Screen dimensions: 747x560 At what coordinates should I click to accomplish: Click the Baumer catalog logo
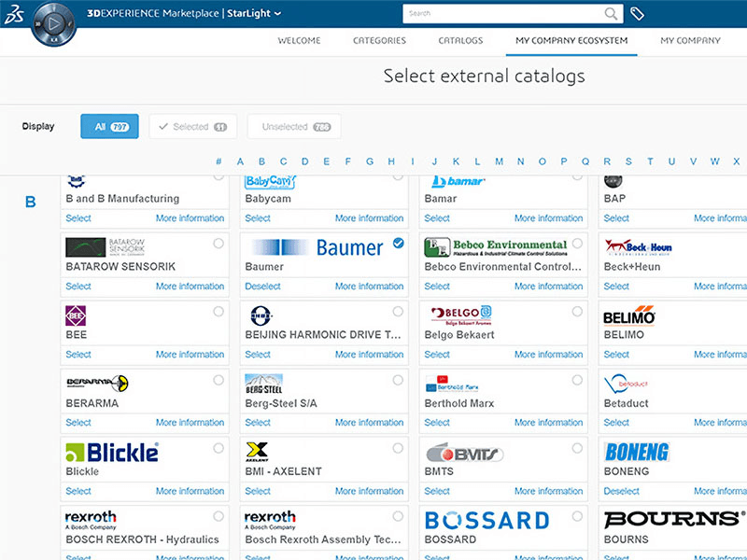pyautogui.click(x=317, y=247)
